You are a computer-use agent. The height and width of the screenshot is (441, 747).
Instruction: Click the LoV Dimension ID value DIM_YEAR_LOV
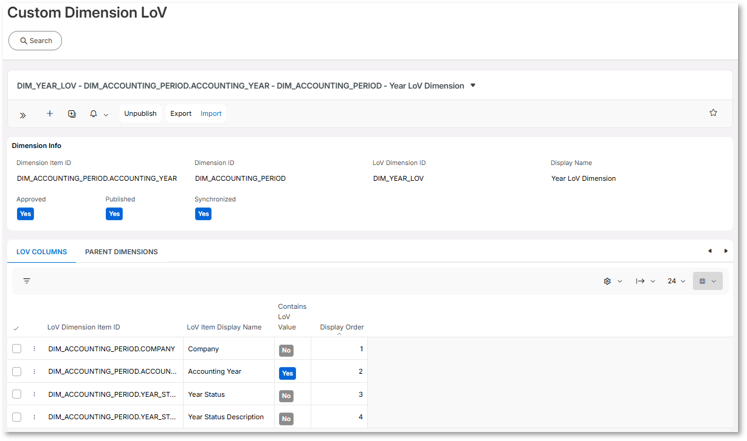point(398,179)
